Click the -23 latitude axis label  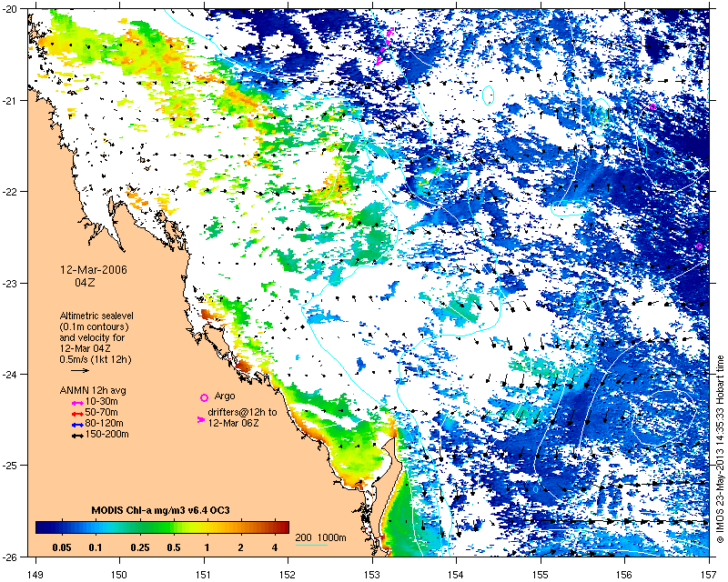(x=12, y=283)
